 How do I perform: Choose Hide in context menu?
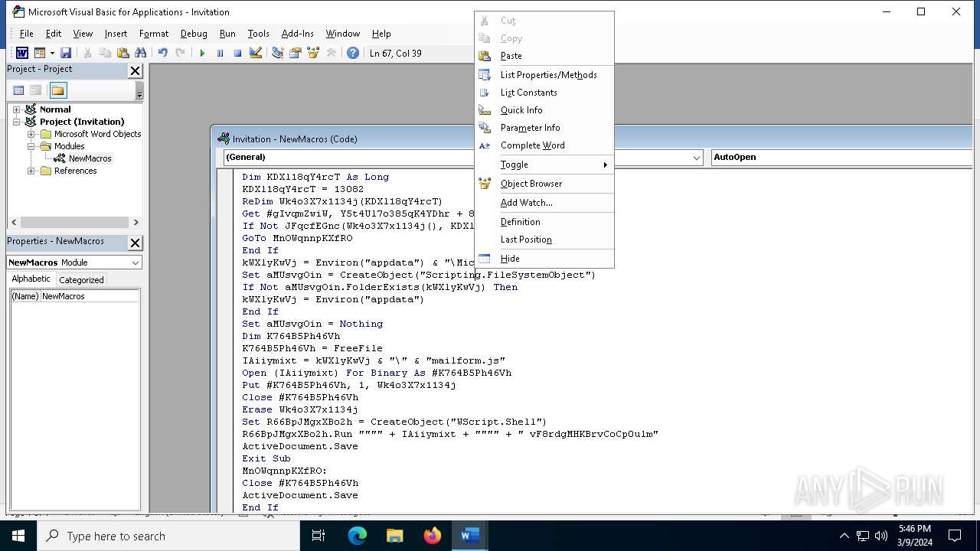click(544, 259)
